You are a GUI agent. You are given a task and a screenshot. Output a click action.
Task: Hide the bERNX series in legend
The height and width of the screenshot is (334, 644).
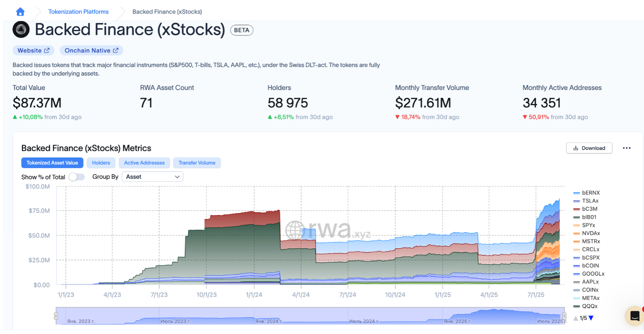590,193
